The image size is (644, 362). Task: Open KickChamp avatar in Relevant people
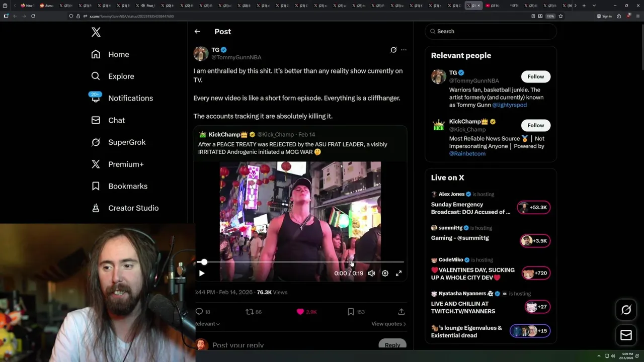click(x=439, y=125)
